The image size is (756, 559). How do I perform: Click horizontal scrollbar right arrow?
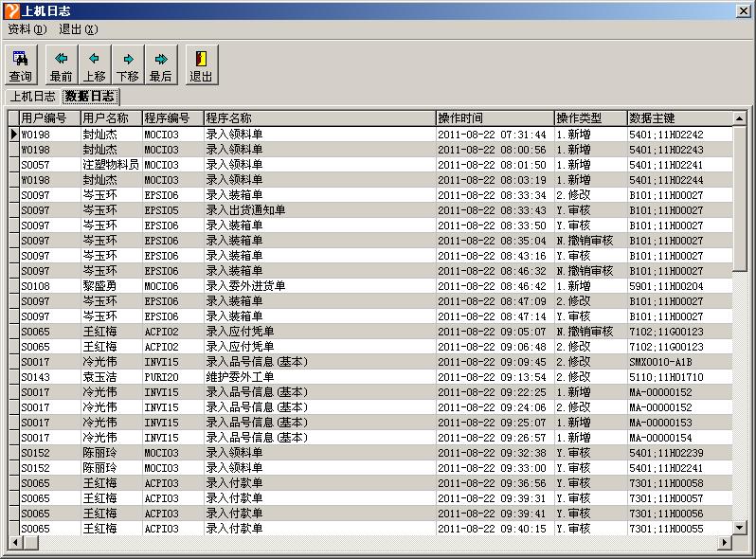[725, 542]
